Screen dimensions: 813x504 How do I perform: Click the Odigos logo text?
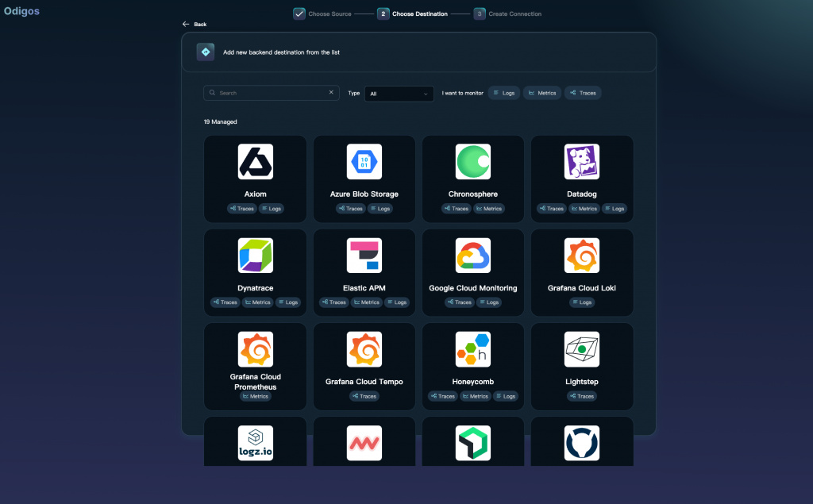[x=21, y=11]
